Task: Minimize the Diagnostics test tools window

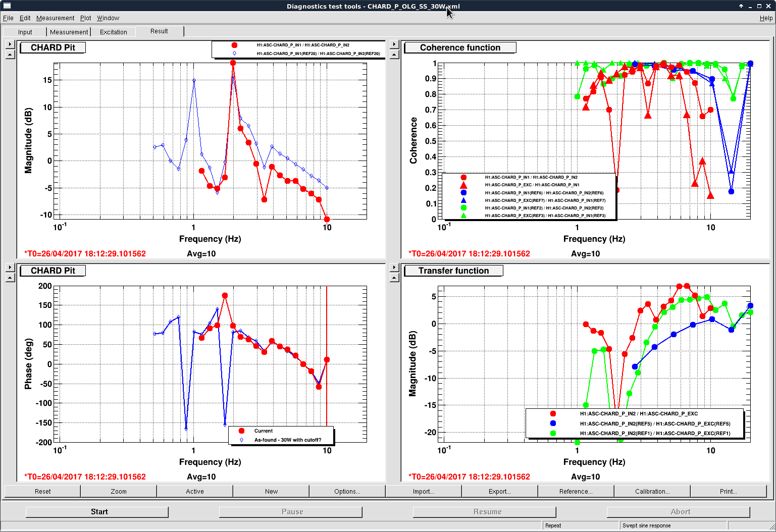Action: (750, 6)
